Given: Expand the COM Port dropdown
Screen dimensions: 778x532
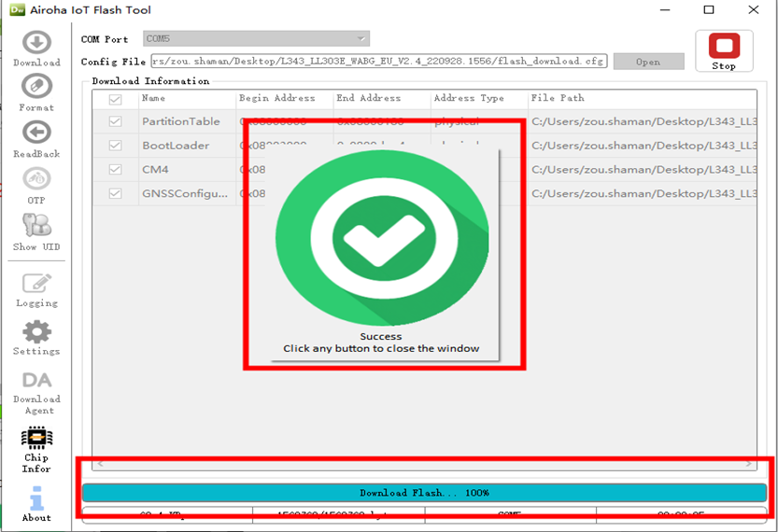Looking at the screenshot, I should tap(256, 39).
